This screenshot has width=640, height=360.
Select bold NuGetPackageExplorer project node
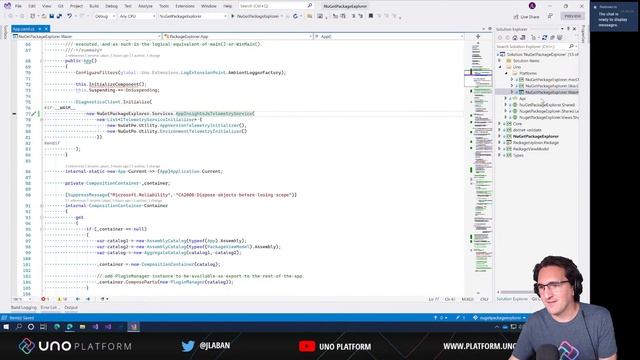[x=536, y=136]
